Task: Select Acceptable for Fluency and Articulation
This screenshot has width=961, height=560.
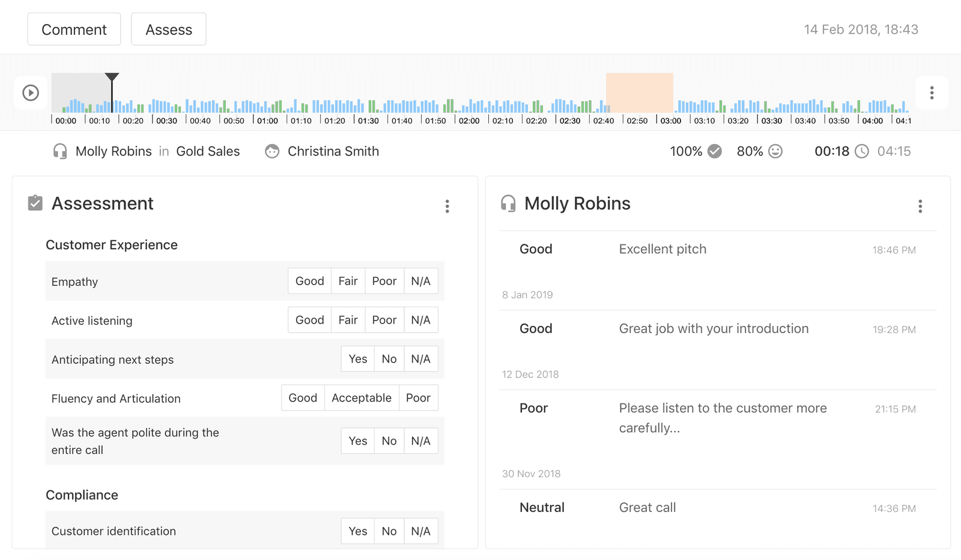Action: [361, 397]
